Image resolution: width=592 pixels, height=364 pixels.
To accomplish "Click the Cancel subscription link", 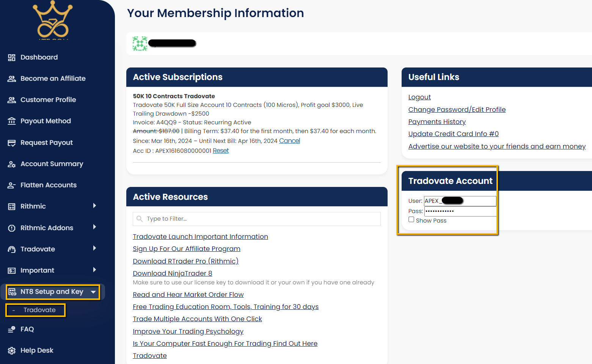I will (x=289, y=141).
